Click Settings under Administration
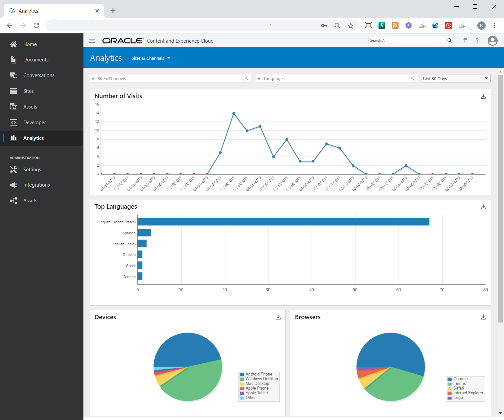Viewport: 504px width, 420px height. click(32, 169)
